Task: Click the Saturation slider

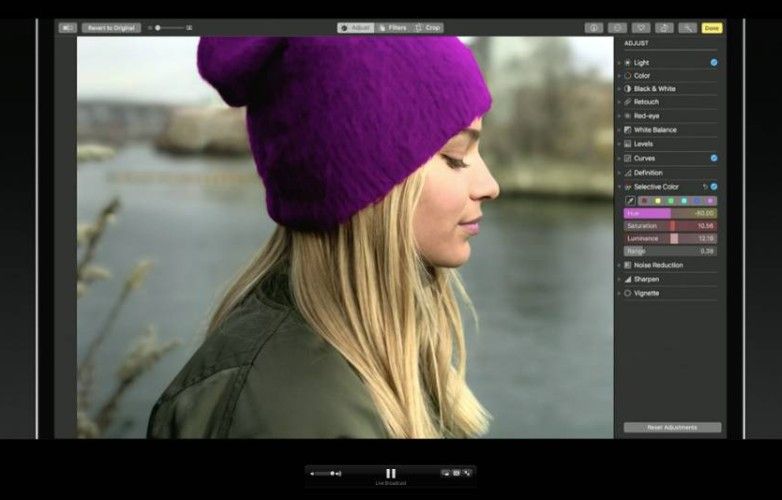Action: [x=671, y=226]
